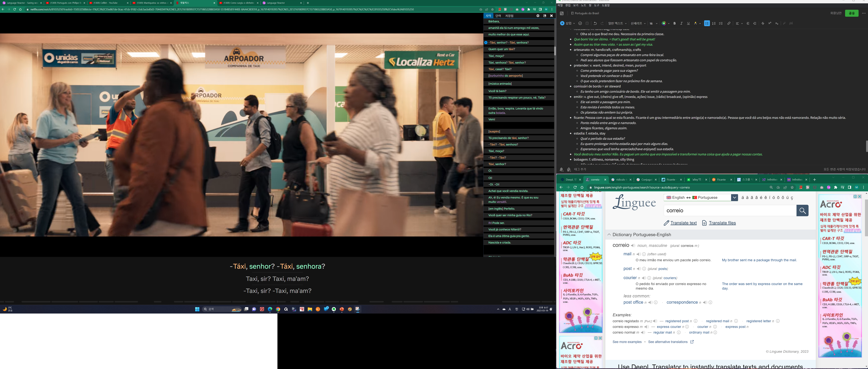
Task: Open the English ↔ Portuguese language dropdown
Action: click(701, 198)
